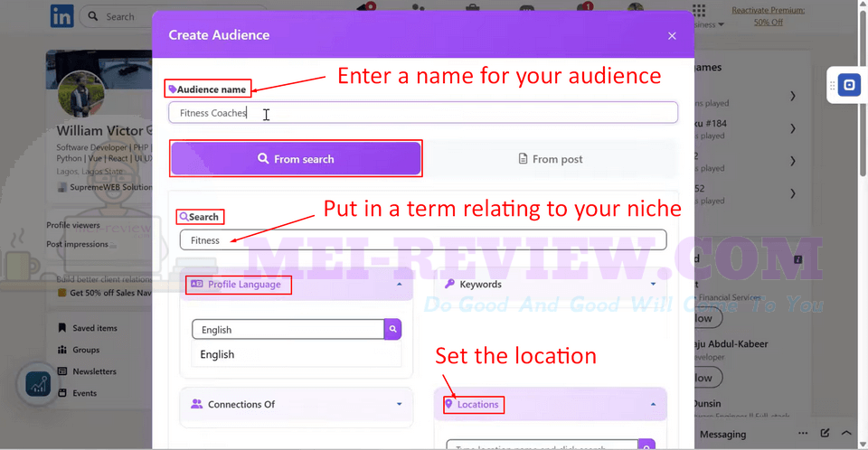
Task: Click the Search term input containing Fitness
Action: pos(423,240)
